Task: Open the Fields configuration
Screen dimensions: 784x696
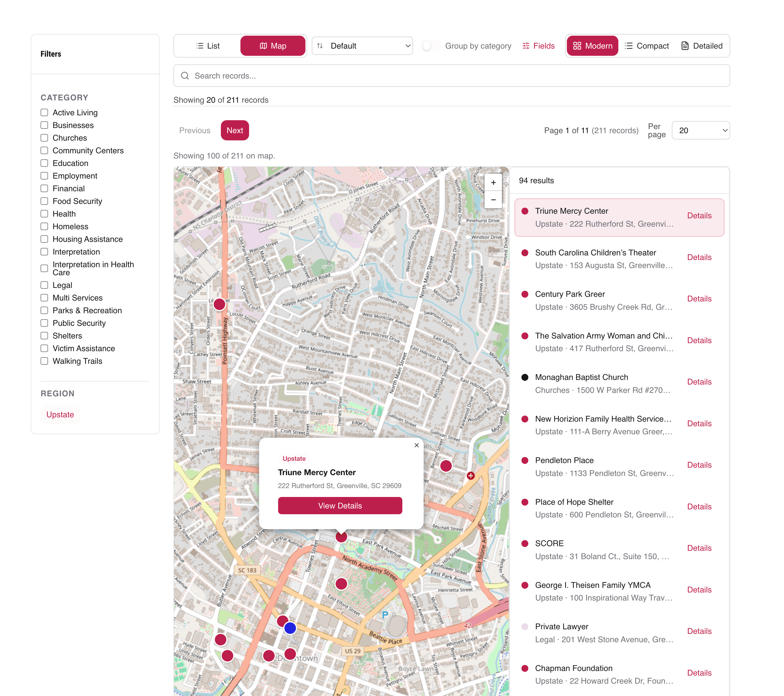Action: (x=538, y=46)
